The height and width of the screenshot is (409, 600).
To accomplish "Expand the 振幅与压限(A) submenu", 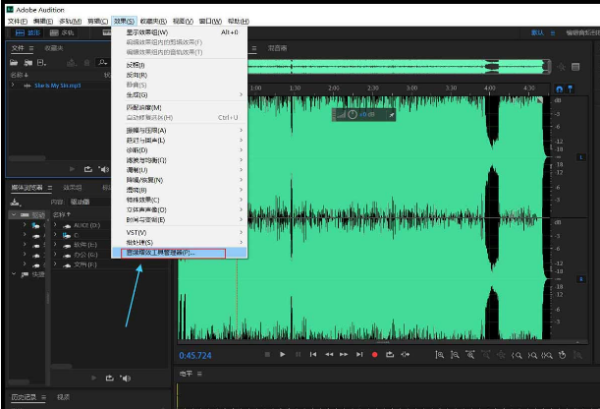I will tap(179, 130).
